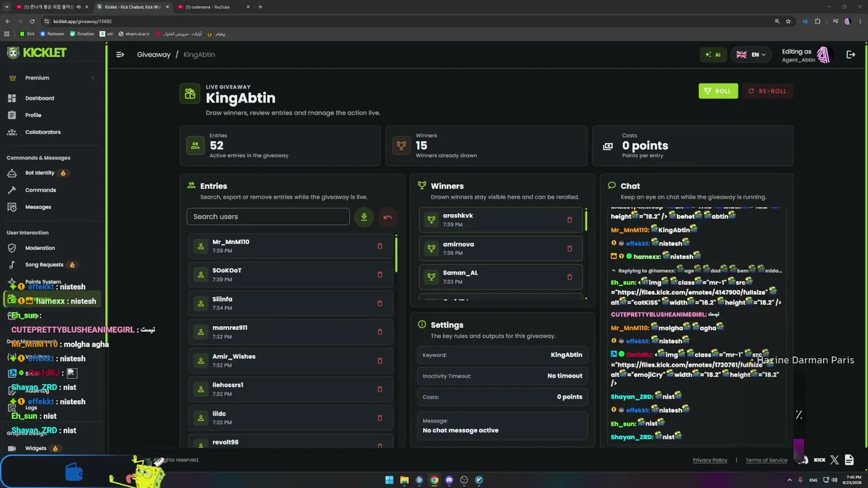
Task: Open the Dashboard page
Action: pyautogui.click(x=52, y=98)
